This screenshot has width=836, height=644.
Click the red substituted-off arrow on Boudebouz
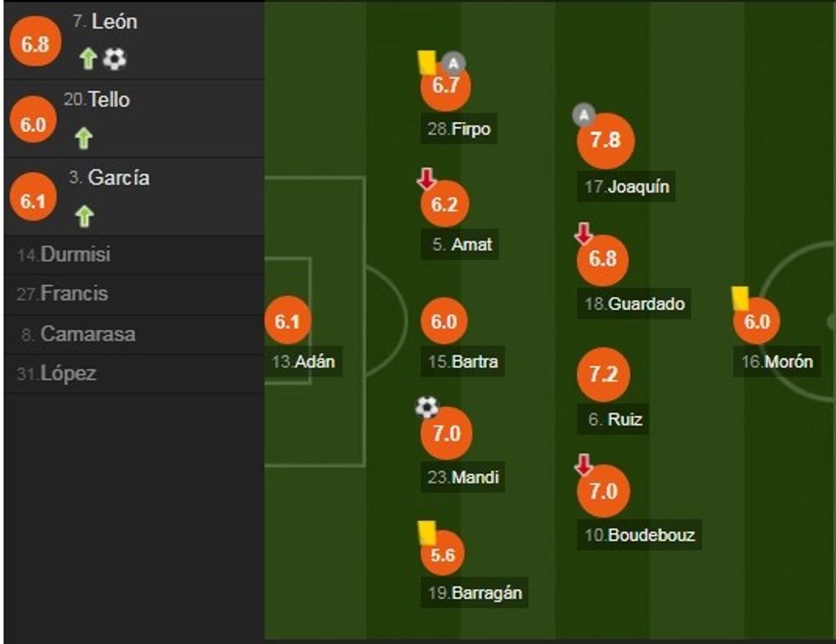(x=583, y=465)
